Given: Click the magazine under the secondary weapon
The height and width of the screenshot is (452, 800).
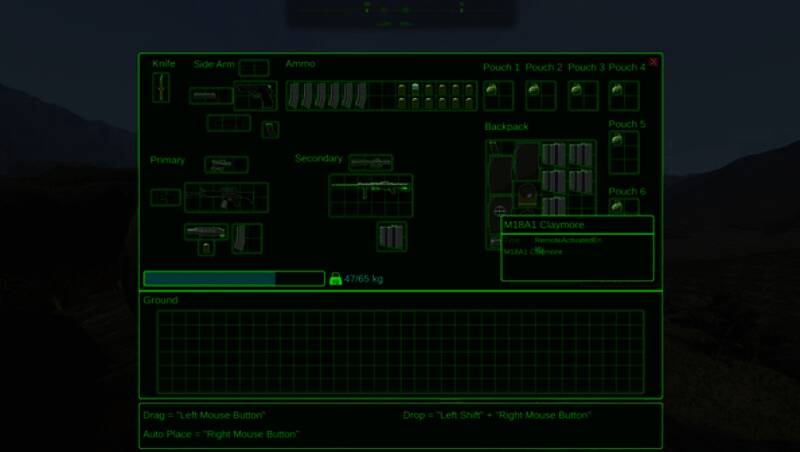Looking at the screenshot, I should [x=391, y=236].
